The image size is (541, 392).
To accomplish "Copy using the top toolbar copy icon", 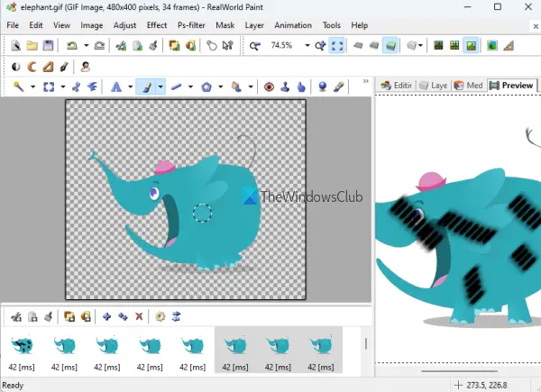I will pos(137,46).
